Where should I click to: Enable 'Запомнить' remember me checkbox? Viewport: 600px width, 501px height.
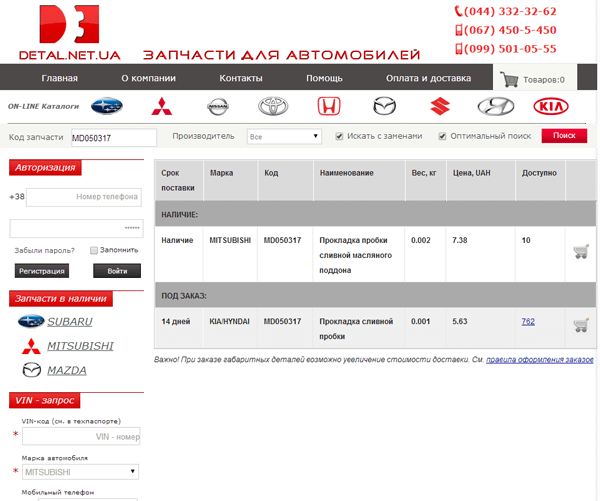pyautogui.click(x=94, y=250)
